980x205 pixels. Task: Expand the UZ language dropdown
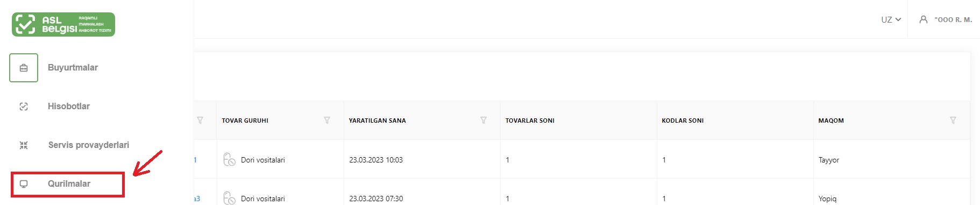point(891,19)
